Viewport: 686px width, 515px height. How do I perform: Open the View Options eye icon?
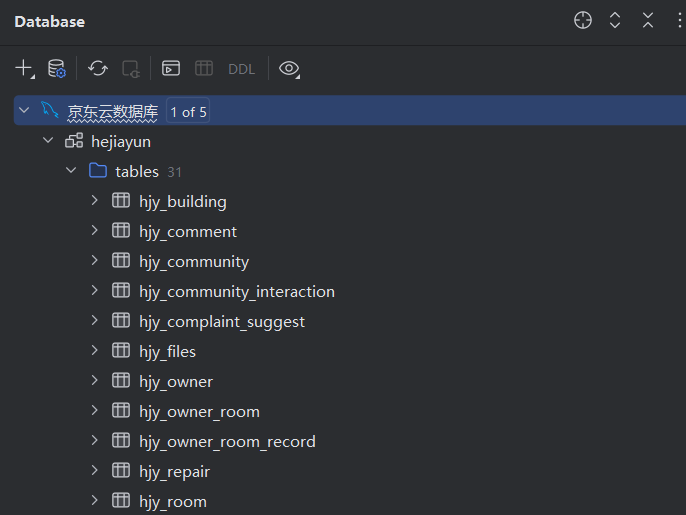pyautogui.click(x=290, y=69)
